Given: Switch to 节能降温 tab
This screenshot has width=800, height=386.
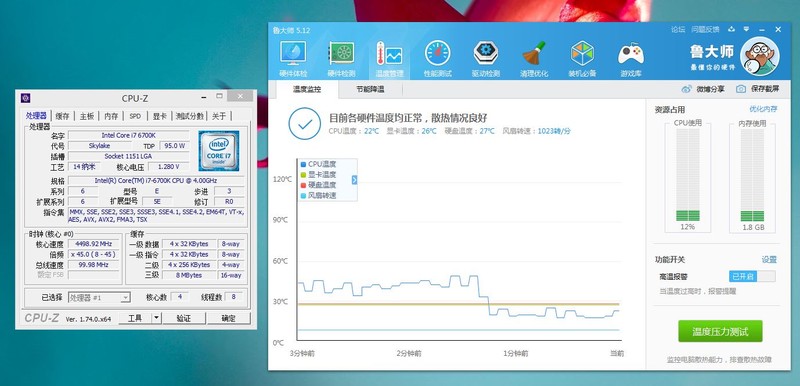Looking at the screenshot, I should (x=370, y=89).
